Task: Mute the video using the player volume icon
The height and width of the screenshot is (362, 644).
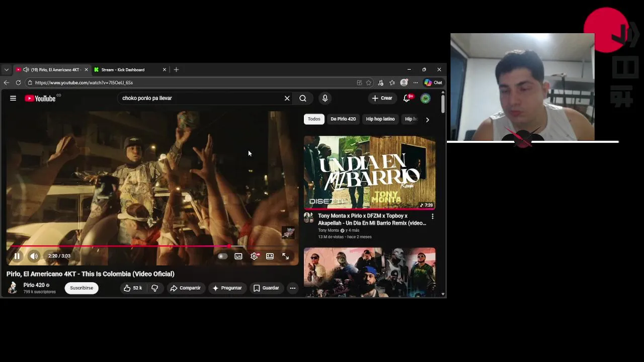Action: point(34,256)
